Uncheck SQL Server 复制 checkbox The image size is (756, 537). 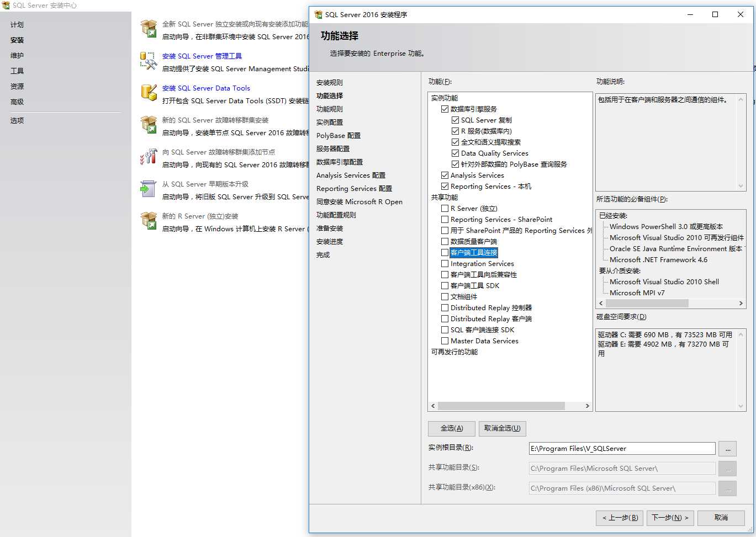pos(455,120)
